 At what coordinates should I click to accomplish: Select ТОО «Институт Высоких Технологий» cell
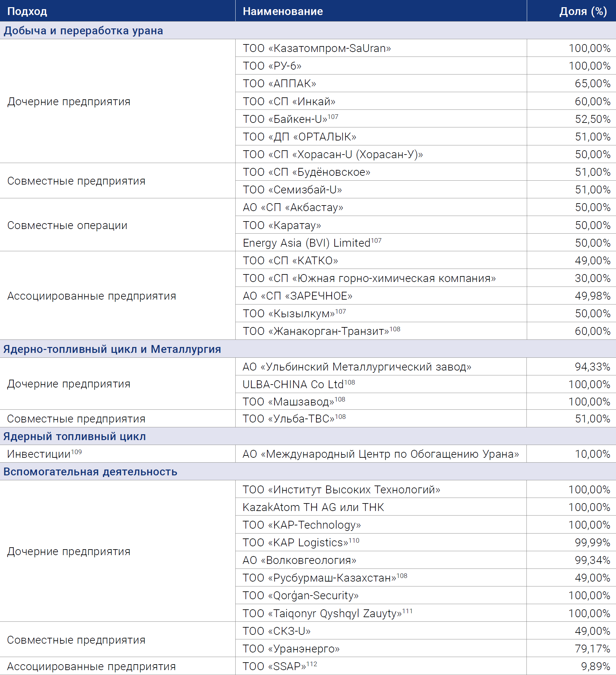(x=381, y=489)
